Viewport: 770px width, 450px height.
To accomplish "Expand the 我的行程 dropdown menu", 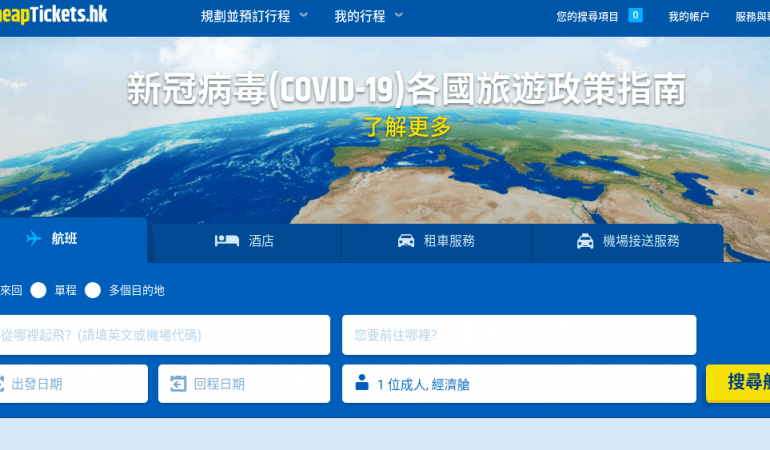I will coord(368,16).
